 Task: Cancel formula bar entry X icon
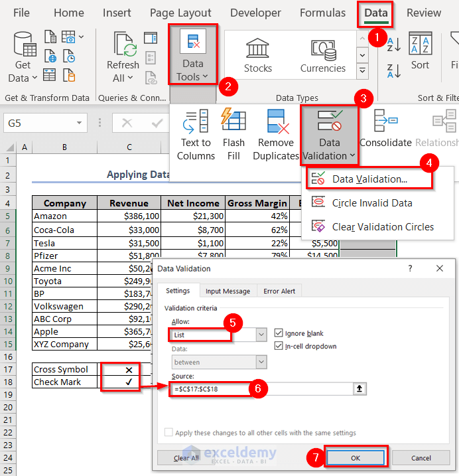pos(127,123)
